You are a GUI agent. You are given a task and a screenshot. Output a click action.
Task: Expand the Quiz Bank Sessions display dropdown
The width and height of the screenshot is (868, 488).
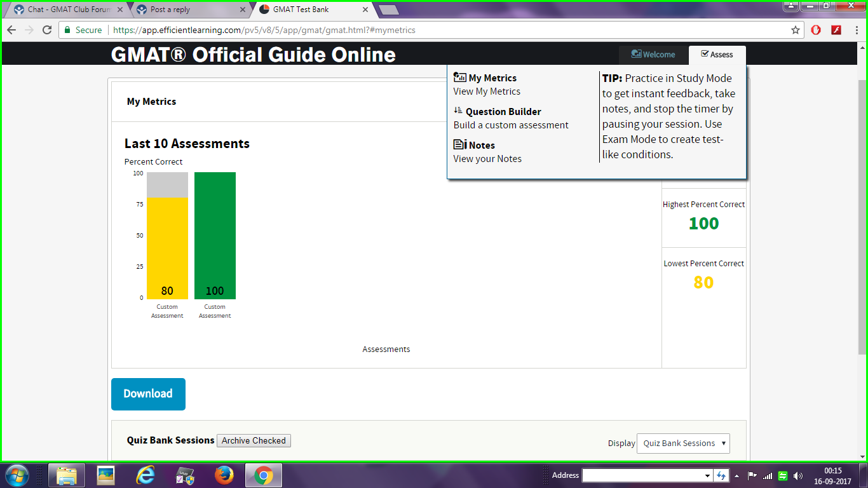coord(683,444)
